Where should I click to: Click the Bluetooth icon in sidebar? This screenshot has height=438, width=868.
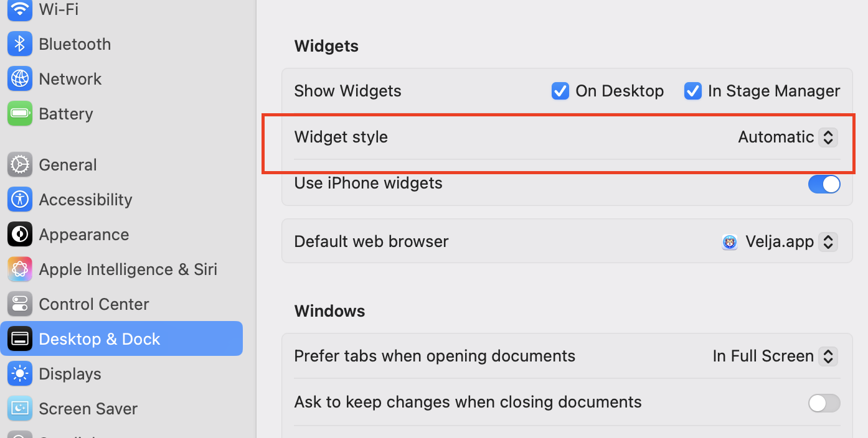pos(20,44)
